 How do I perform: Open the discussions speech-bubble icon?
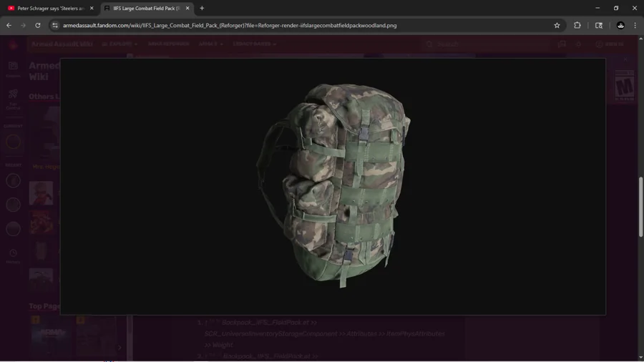562,44
